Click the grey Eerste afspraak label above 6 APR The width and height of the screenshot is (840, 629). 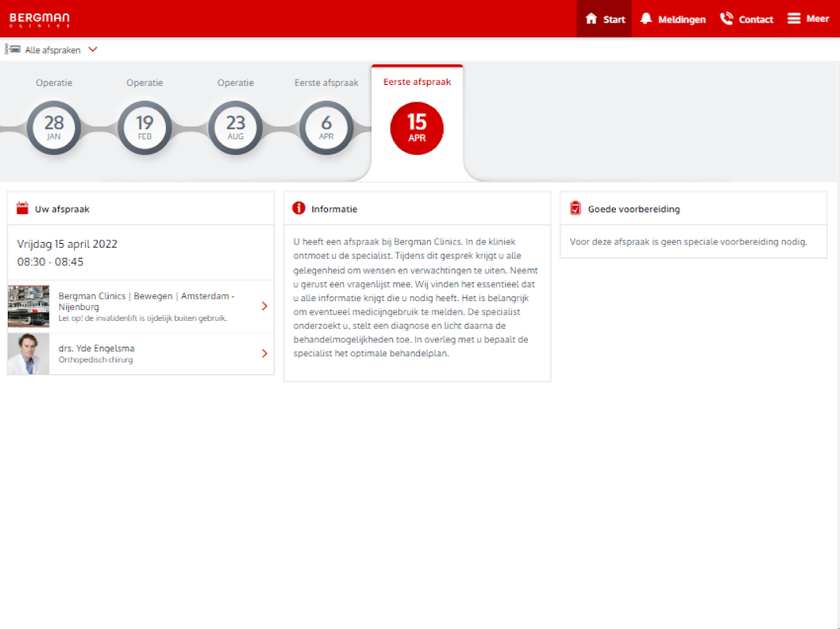[326, 83]
